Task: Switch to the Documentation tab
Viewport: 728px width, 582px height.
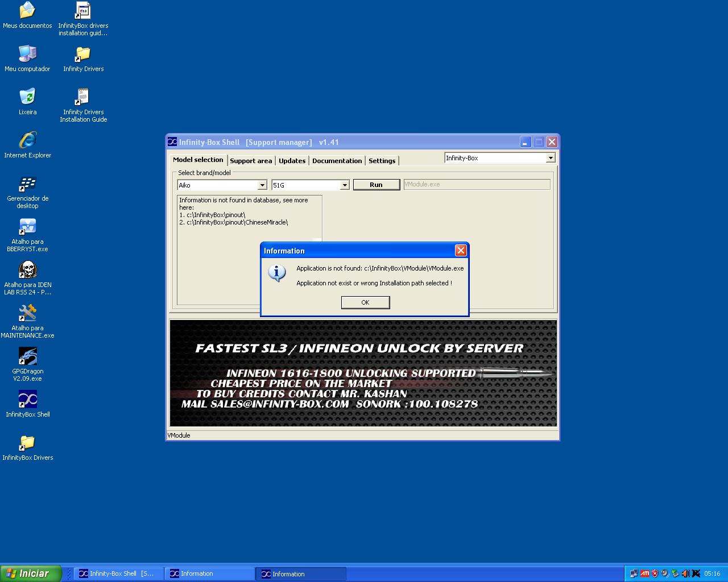Action: (337, 161)
